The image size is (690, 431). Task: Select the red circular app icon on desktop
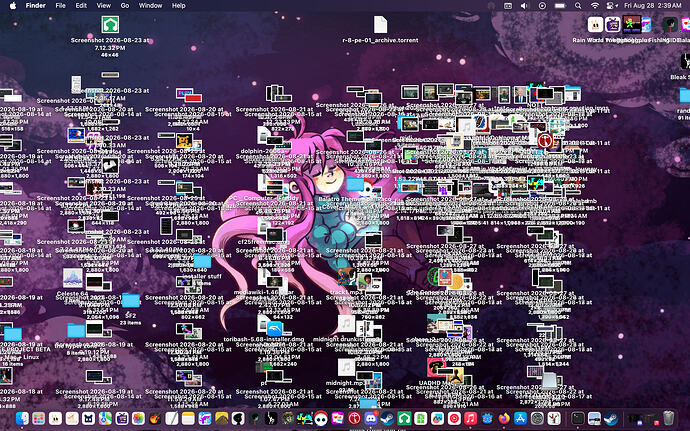tap(545, 141)
